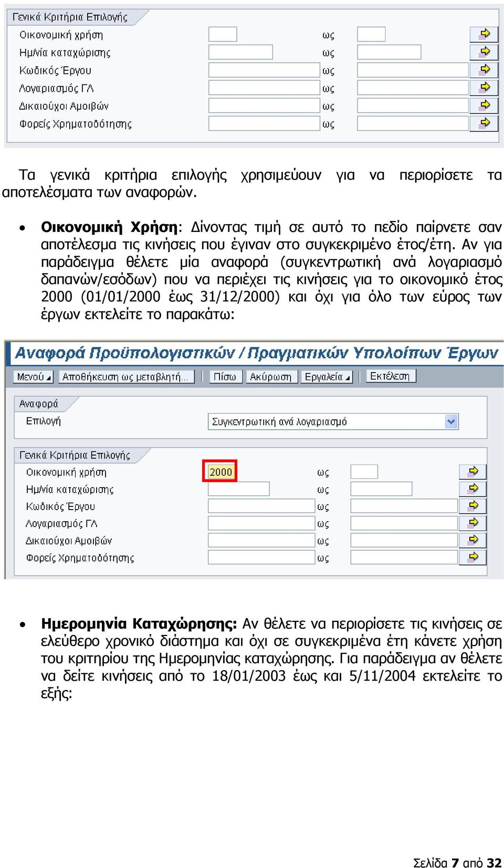Viewport: 504px width, 868px height.
Task: Click Λογαριασμός ΓΛ 'ως' field in top panel
Action: point(413,88)
